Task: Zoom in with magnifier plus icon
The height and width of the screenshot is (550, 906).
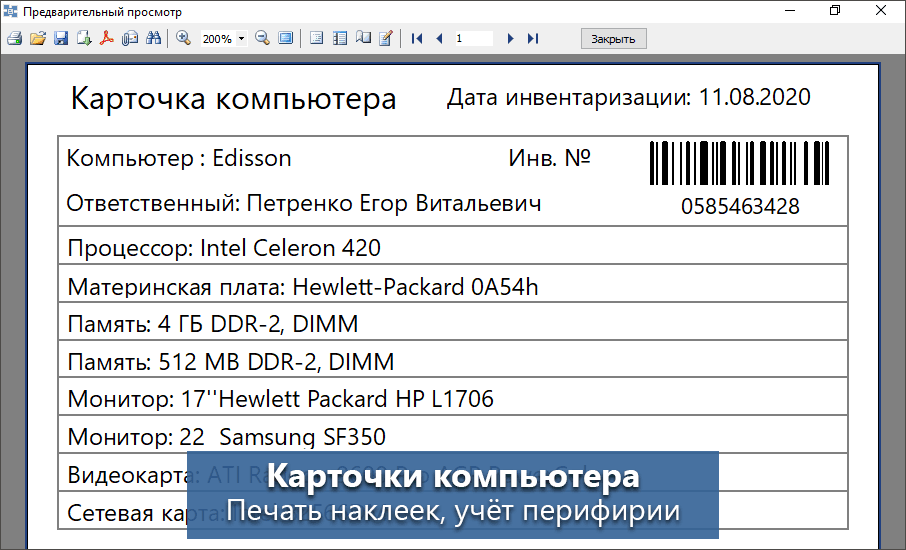Action: click(x=184, y=39)
